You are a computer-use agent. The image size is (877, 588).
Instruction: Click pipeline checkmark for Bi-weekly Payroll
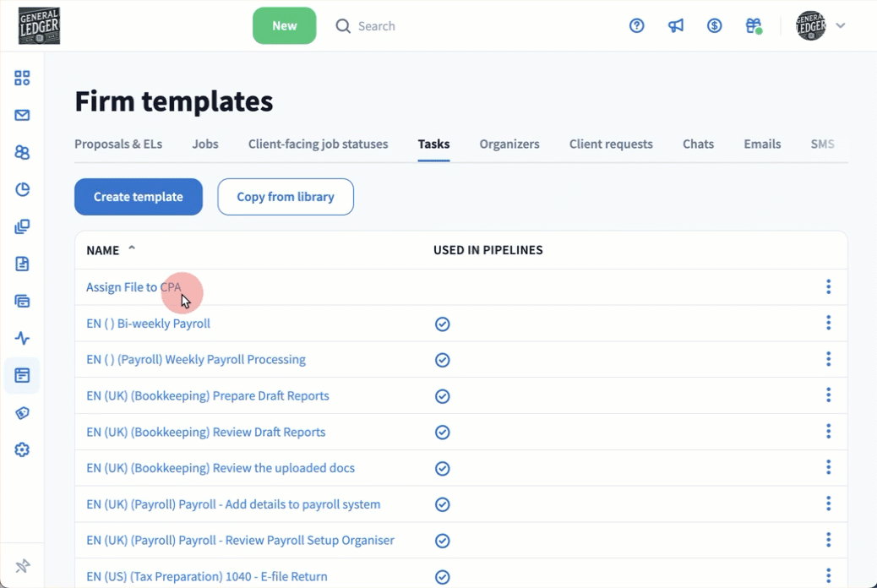click(442, 324)
